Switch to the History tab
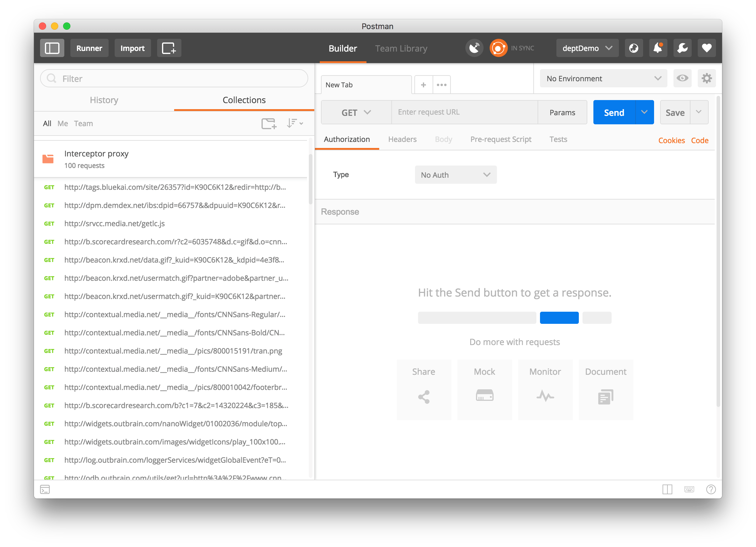This screenshot has width=756, height=547. pos(104,100)
